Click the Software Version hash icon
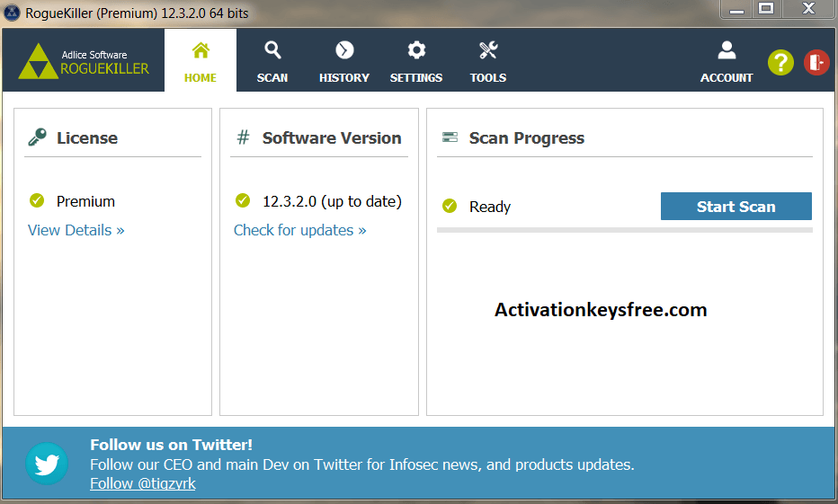838x504 pixels. coord(243,137)
